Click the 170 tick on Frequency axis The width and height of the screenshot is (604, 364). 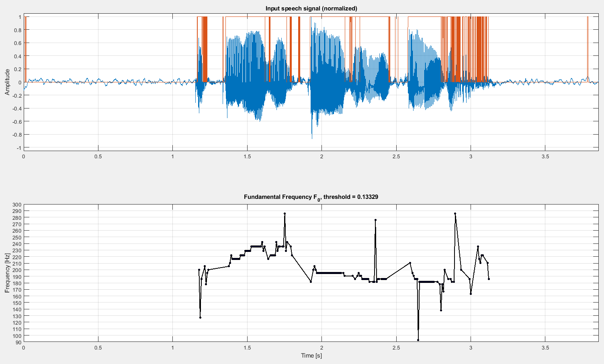pyautogui.click(x=17, y=290)
